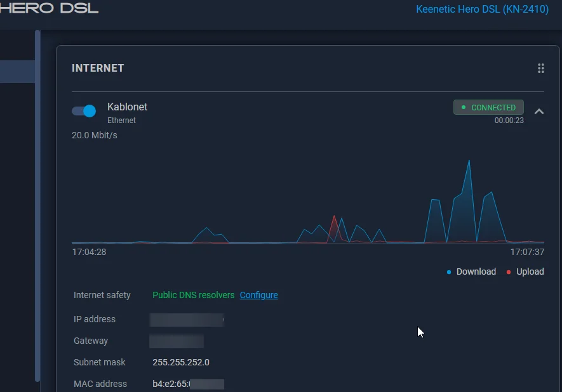Click the left sidebar scrollbar
Viewport: 562px width, 392px height.
click(37, 206)
